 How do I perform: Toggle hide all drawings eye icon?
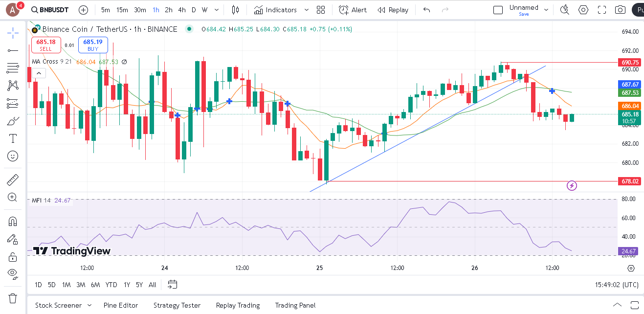[13, 273]
